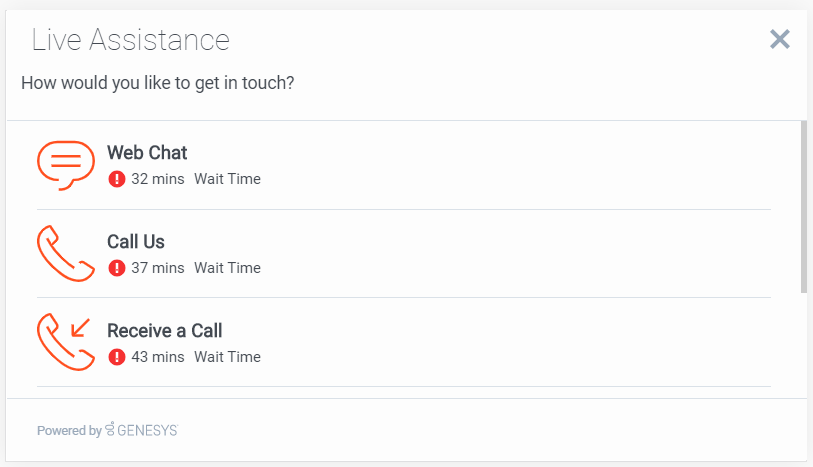Screen dimensions: 813x467
Task: Click the Web Chat speech bubble icon
Action: (x=66, y=165)
